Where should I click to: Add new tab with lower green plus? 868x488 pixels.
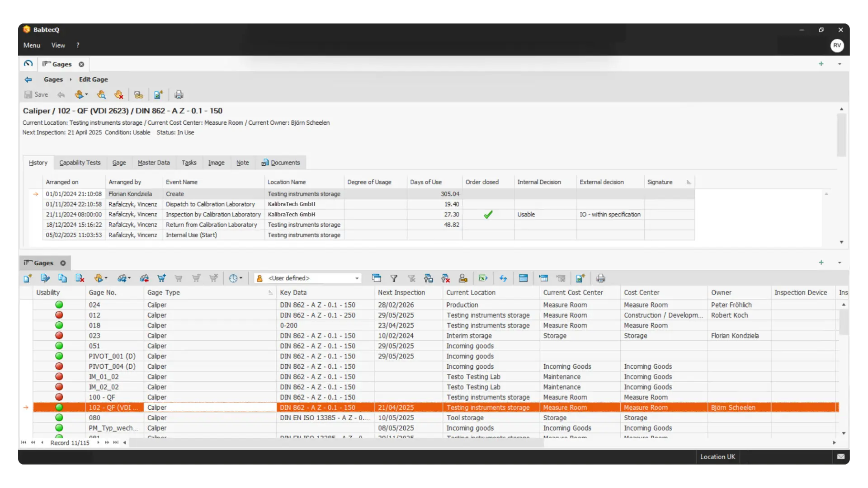point(821,263)
